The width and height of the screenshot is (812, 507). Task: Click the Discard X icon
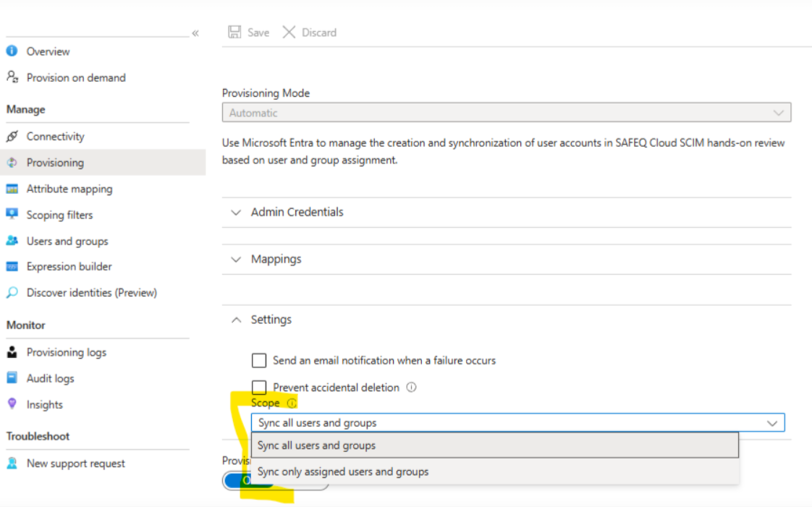289,32
